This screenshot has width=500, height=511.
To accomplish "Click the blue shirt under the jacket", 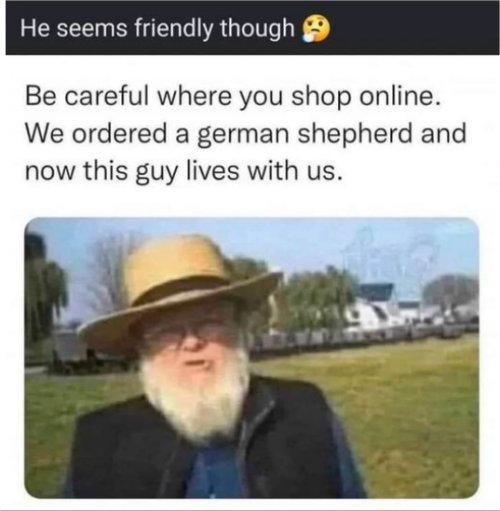I will pos(213,468).
